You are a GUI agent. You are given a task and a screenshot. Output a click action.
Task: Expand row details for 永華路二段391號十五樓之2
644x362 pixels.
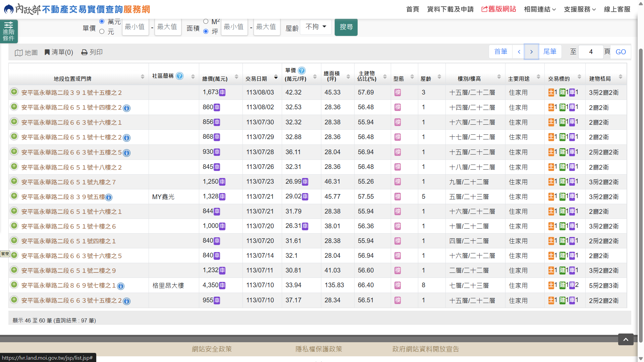(x=14, y=92)
